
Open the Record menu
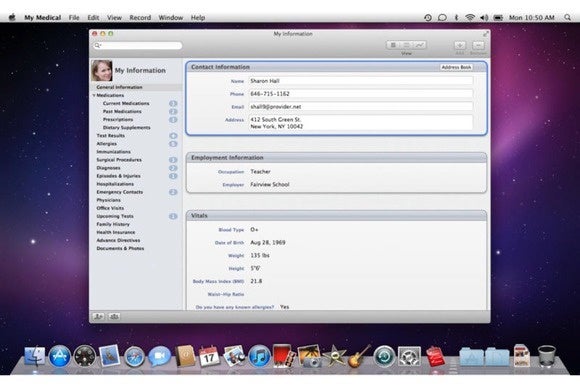coord(140,17)
